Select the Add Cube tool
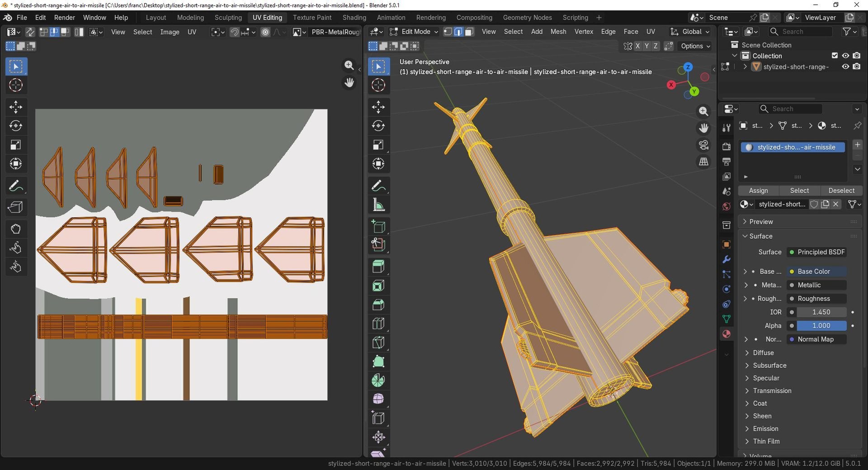The image size is (868, 470). pos(378,226)
